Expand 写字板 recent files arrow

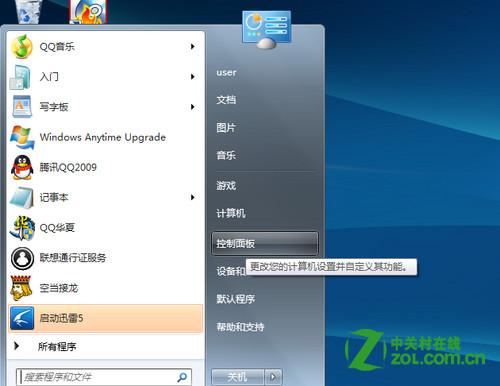coord(193,107)
